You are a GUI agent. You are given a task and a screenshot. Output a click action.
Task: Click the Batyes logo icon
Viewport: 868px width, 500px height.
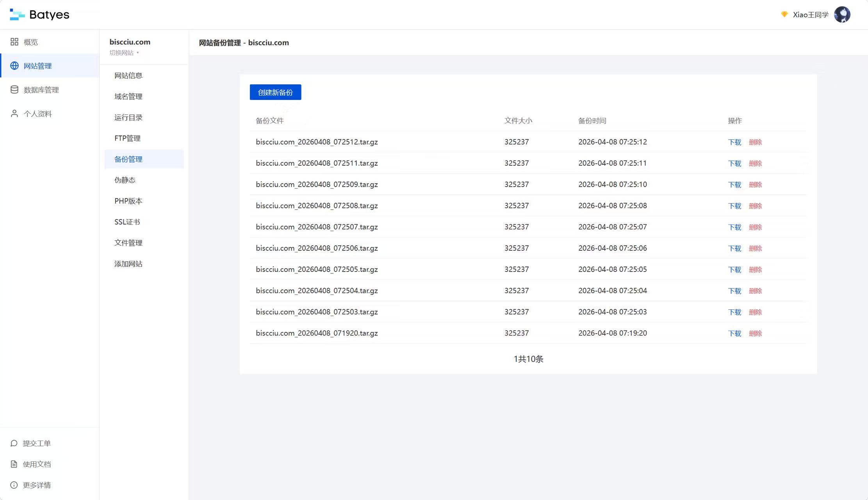tap(17, 14)
